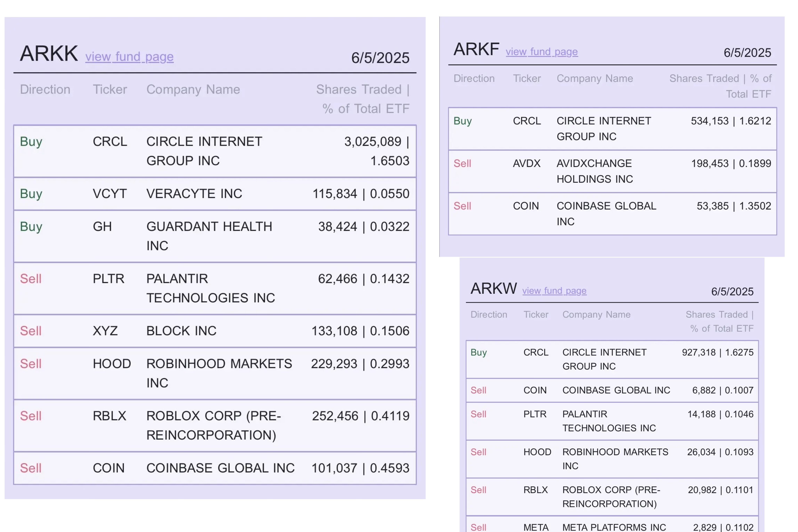Select XYZ ticker in ARKK table
The image size is (798, 532).
click(x=105, y=331)
